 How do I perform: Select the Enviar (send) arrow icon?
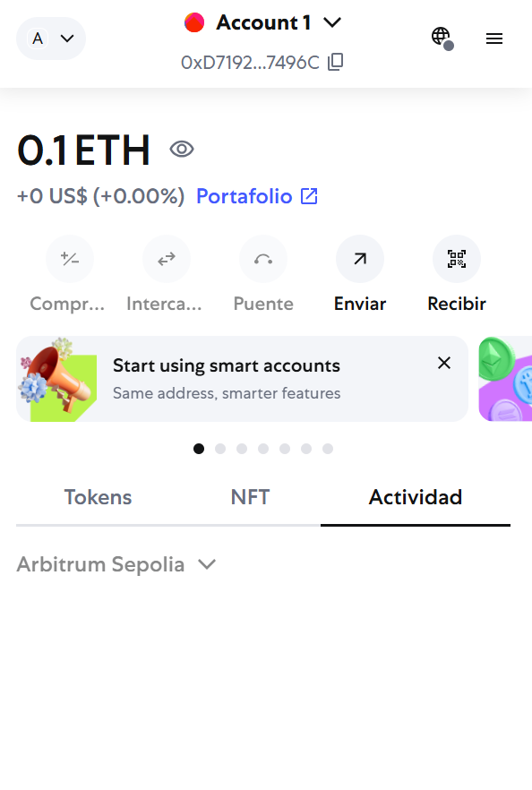pyautogui.click(x=360, y=259)
